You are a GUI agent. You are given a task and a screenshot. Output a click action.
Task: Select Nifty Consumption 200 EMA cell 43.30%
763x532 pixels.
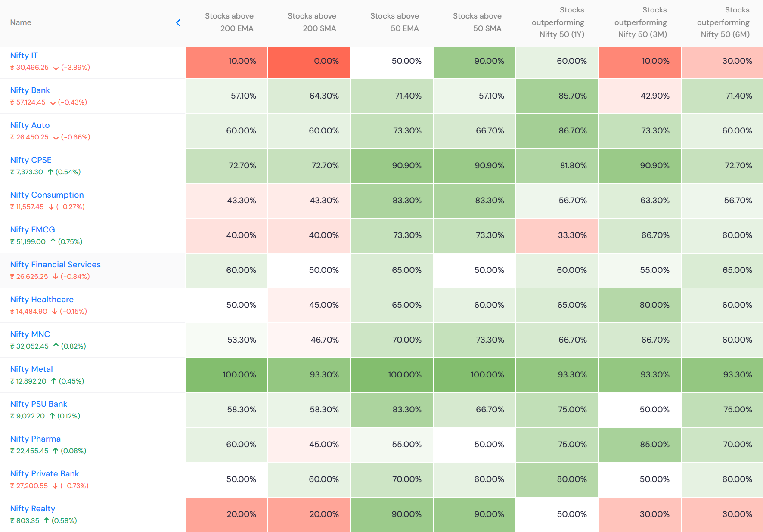click(x=226, y=201)
